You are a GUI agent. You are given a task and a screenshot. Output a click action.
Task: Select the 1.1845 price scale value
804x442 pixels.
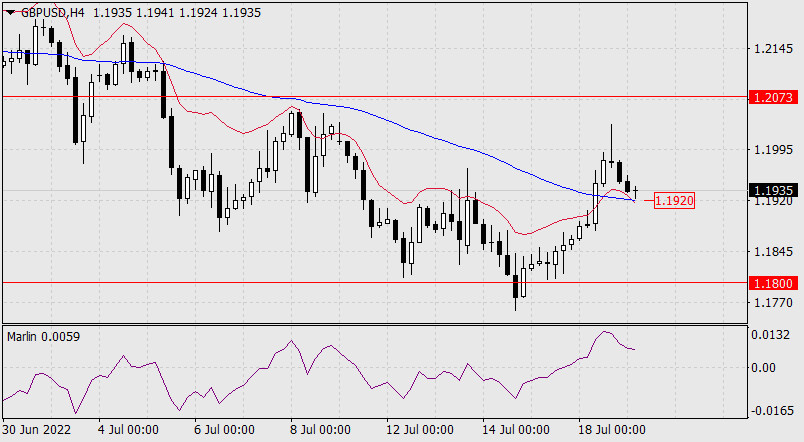click(x=773, y=252)
